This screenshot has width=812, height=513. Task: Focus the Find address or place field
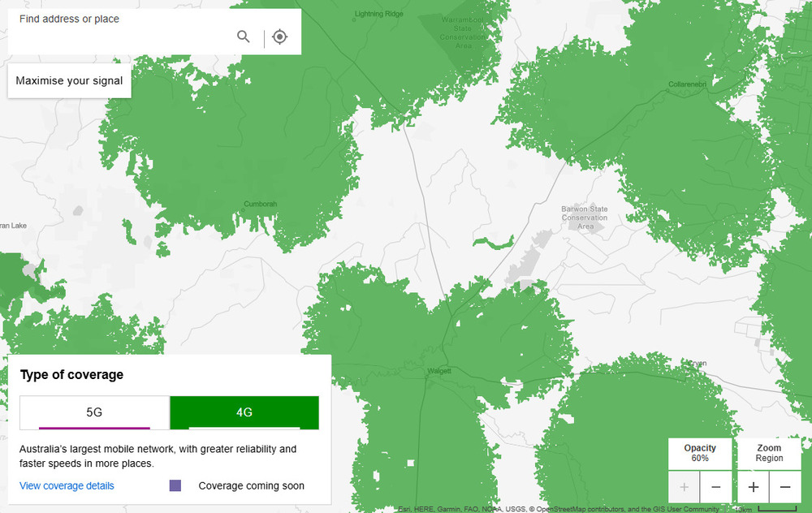click(x=122, y=37)
